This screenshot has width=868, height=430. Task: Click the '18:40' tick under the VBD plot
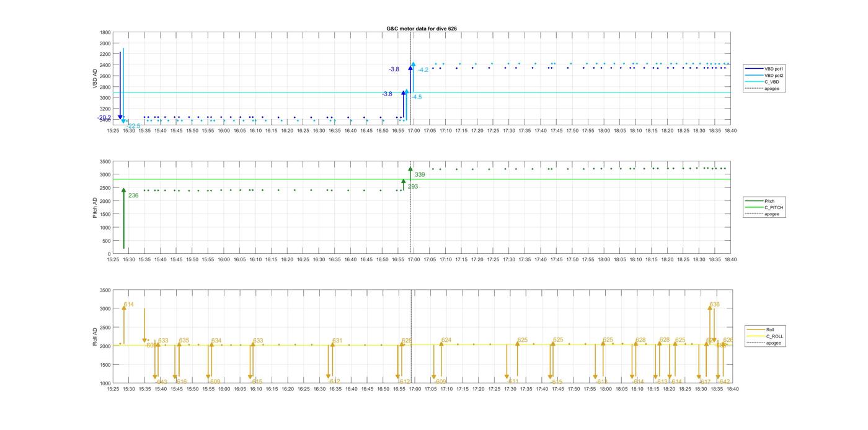tap(732, 130)
